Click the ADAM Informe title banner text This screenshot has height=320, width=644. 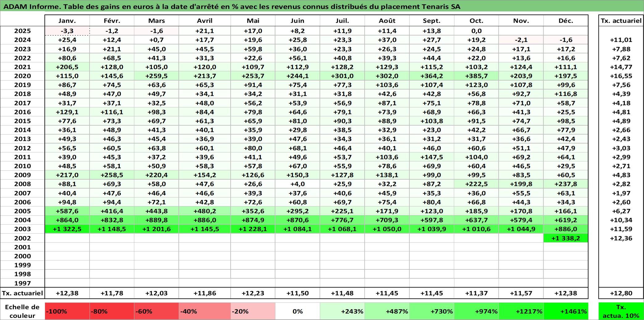pyautogui.click(x=232, y=6)
